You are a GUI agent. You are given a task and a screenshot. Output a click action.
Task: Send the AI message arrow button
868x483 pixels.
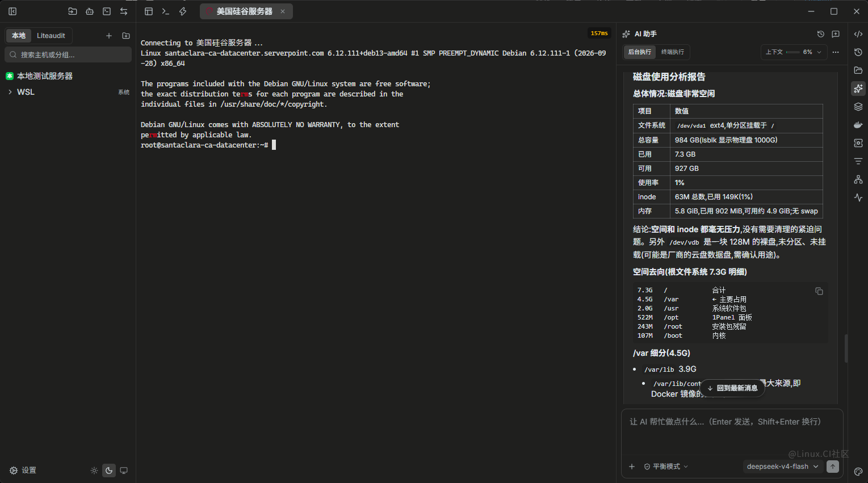(833, 467)
